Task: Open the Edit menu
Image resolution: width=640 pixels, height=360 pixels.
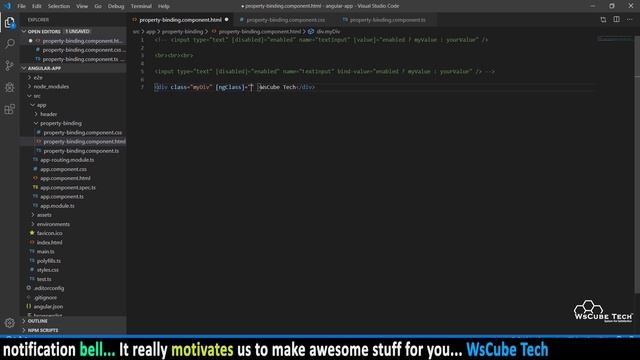Action: pyautogui.click(x=37, y=6)
